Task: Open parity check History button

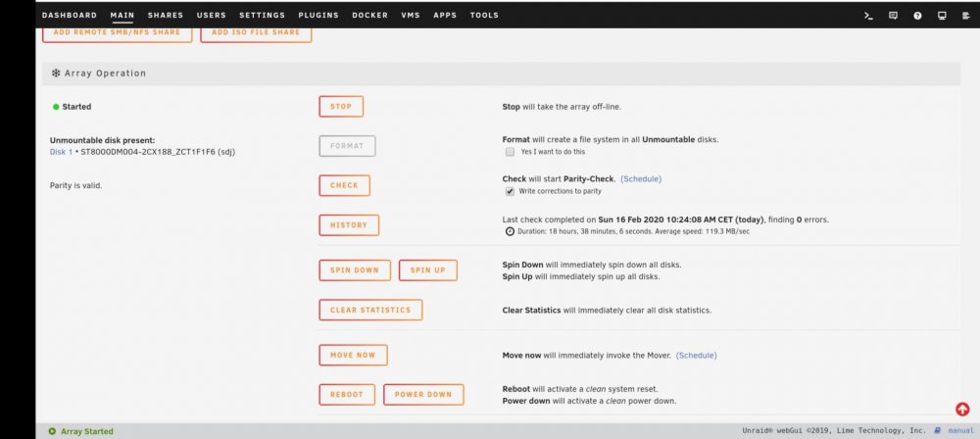Action: [349, 225]
